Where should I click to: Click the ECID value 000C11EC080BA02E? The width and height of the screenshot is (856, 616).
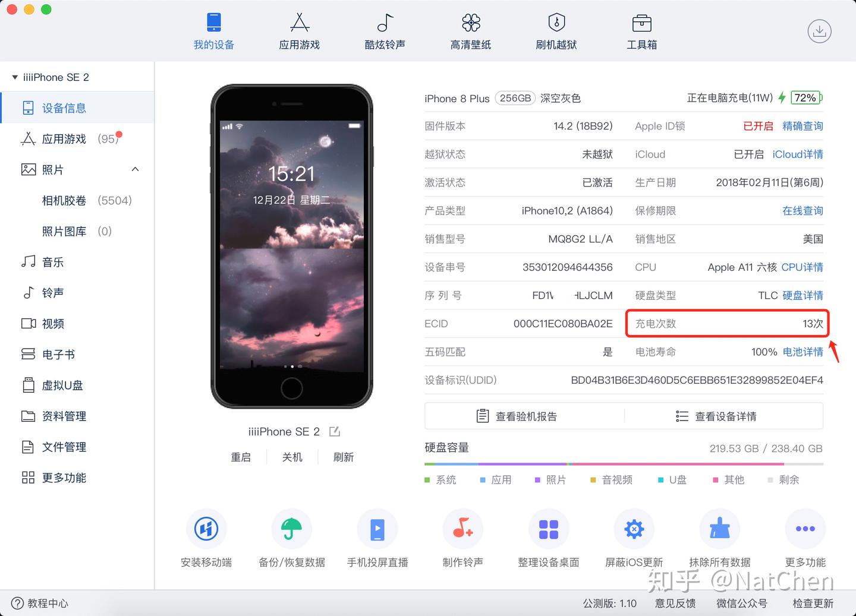pos(563,324)
